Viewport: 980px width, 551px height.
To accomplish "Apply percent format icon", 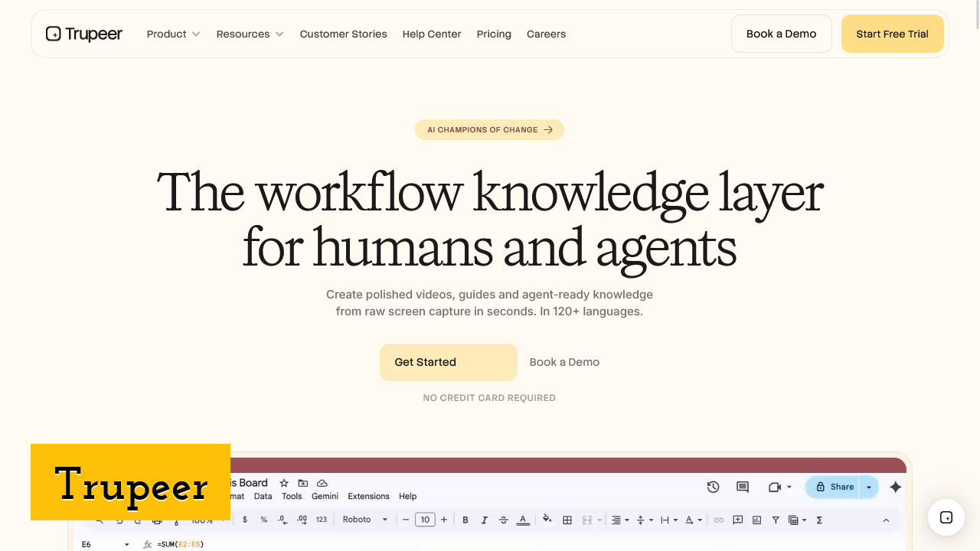I will tap(264, 520).
